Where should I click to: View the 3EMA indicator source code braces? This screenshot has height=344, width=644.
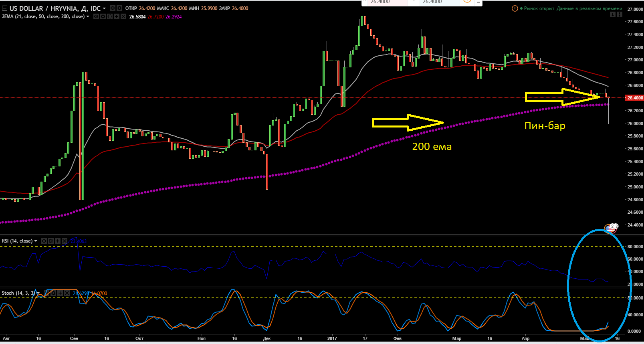point(110,16)
